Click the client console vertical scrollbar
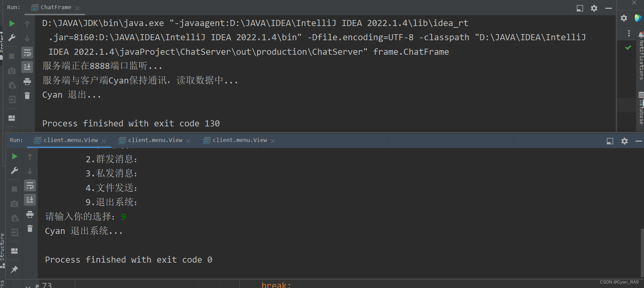 [x=642, y=253]
